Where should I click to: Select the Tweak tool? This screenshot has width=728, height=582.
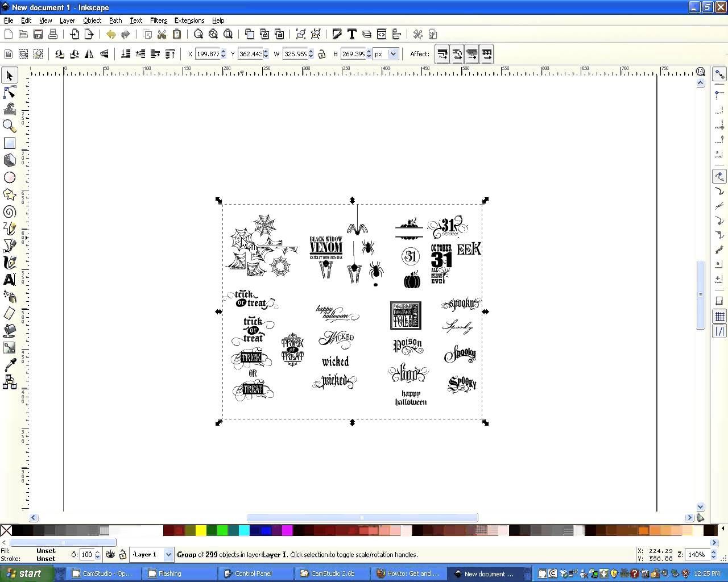pos(10,109)
